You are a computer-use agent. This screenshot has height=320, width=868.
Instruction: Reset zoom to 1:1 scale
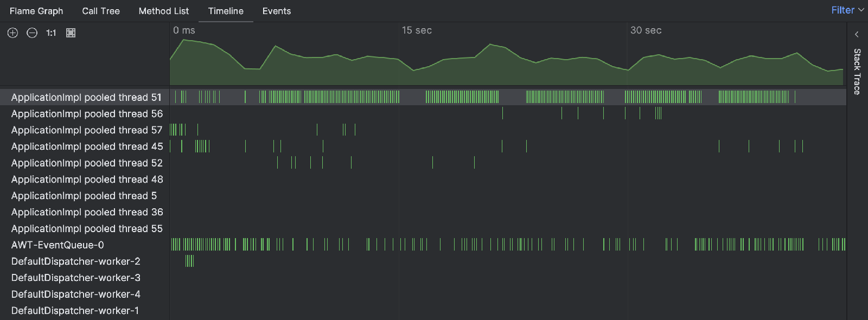click(51, 33)
